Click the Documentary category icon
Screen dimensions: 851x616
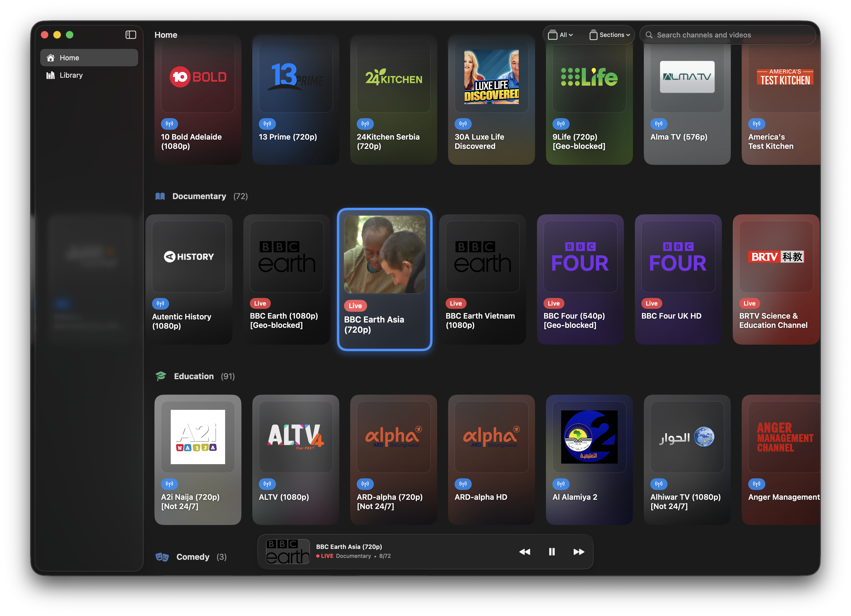pyautogui.click(x=160, y=196)
